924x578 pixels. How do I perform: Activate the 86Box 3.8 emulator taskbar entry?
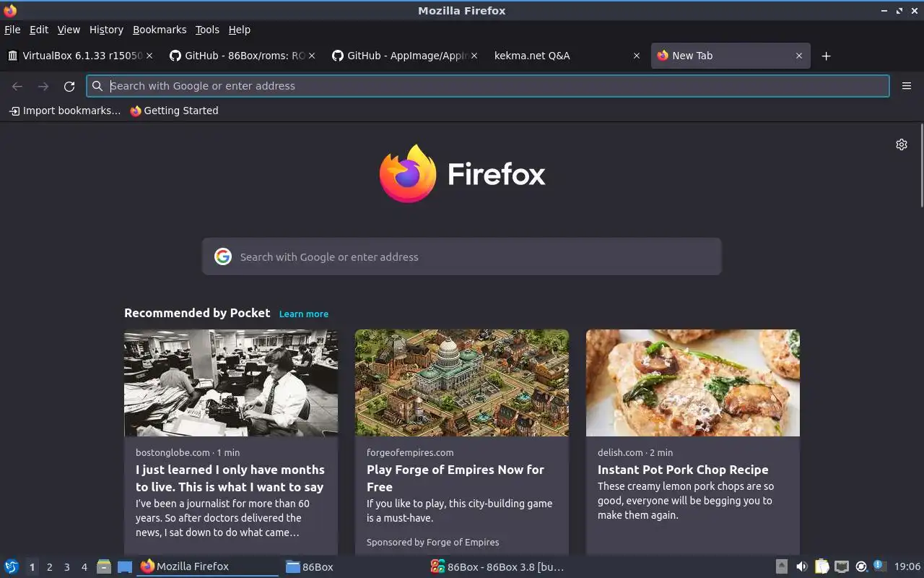pos(498,567)
